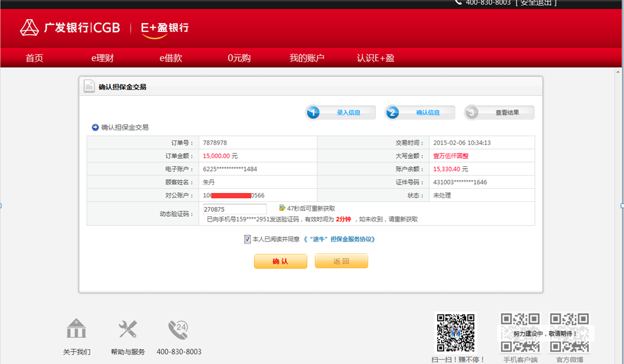Viewport: 624px width, 364px height.
Task: Click the resend verification code icon
Action: 283,208
